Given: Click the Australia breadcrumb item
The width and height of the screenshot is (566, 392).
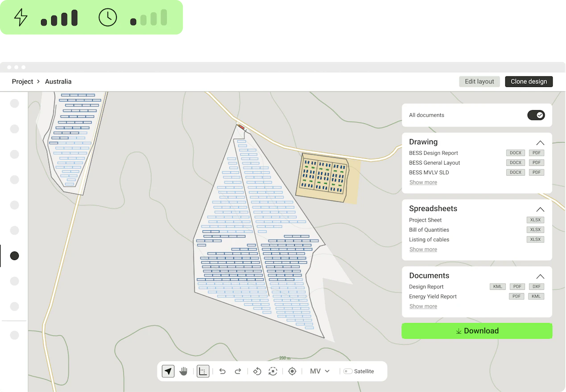Looking at the screenshot, I should [x=58, y=82].
